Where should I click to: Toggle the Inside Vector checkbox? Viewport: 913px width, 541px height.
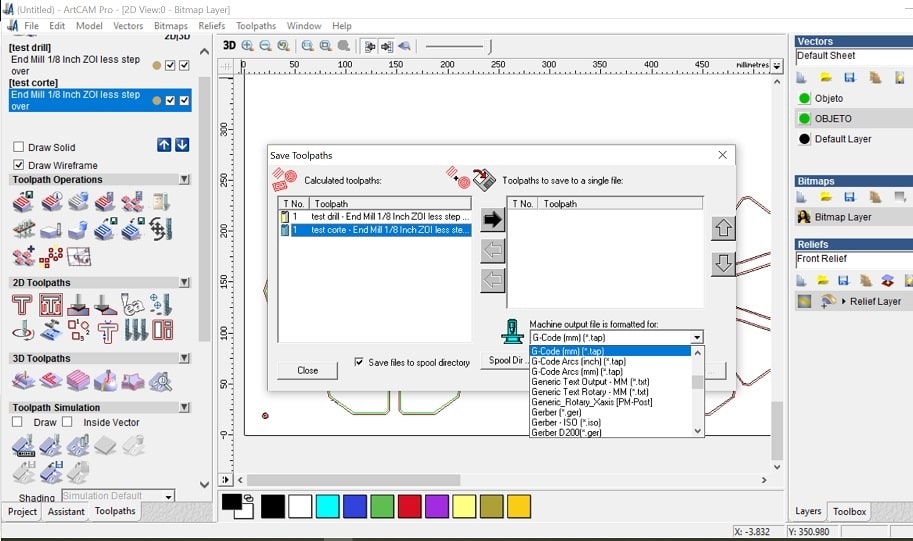68,422
